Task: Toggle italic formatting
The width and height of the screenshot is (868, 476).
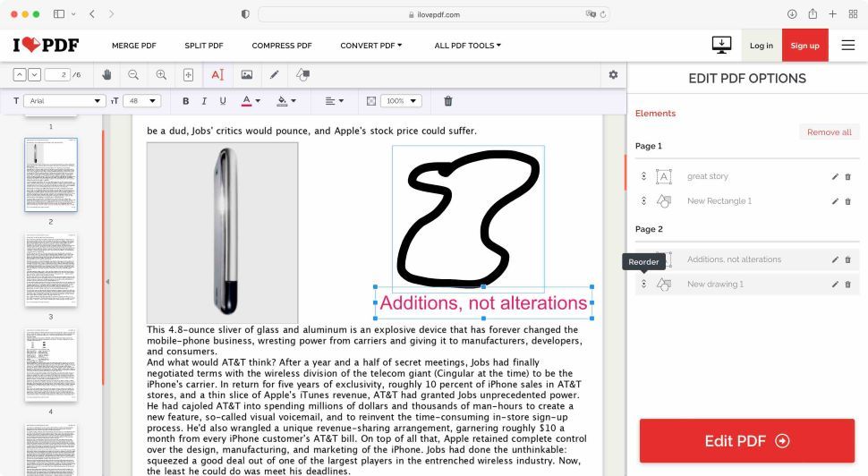Action: click(204, 101)
